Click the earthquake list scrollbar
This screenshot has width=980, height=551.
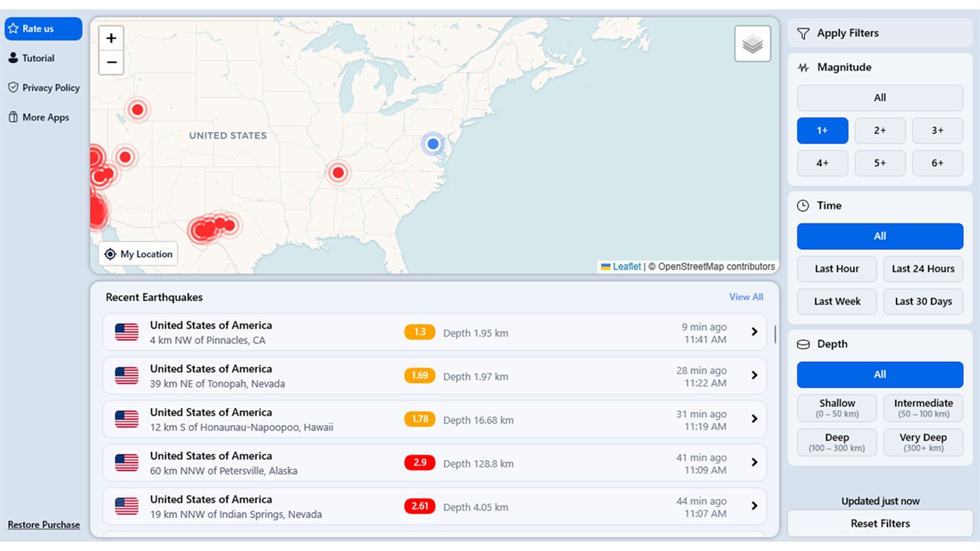[x=775, y=334]
